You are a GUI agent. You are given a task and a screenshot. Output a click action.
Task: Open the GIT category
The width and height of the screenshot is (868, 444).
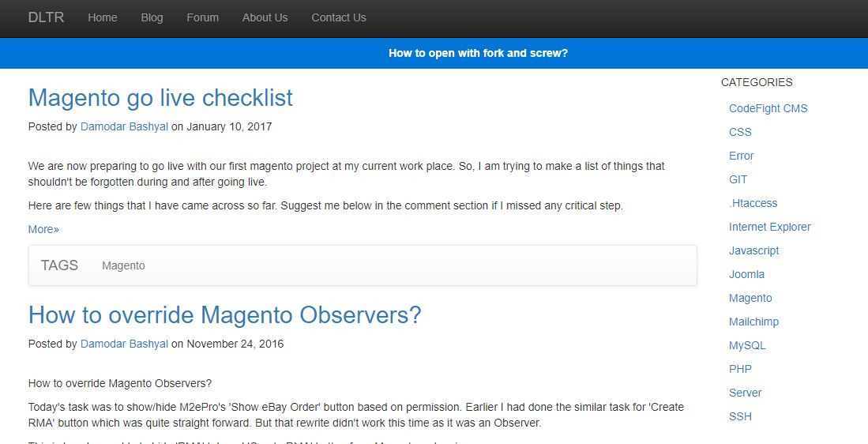click(738, 179)
